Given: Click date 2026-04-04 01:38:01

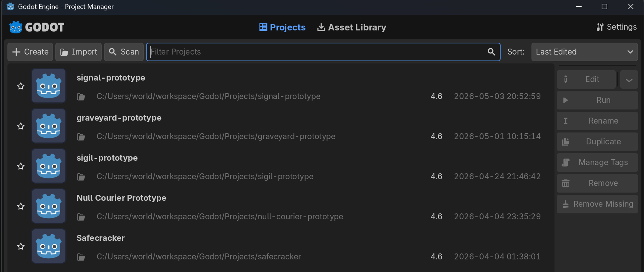Looking at the screenshot, I should 497,257.
